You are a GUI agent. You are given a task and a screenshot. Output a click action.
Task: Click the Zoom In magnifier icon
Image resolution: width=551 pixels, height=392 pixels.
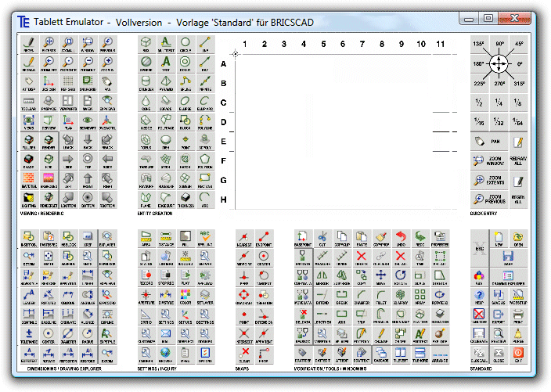coord(107,63)
